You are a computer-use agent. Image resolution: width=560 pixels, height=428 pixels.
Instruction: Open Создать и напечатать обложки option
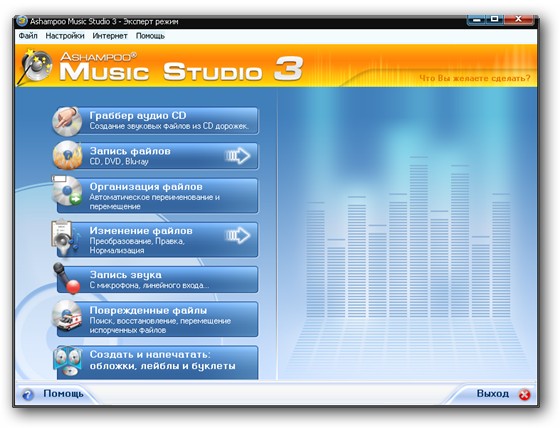coord(157,362)
